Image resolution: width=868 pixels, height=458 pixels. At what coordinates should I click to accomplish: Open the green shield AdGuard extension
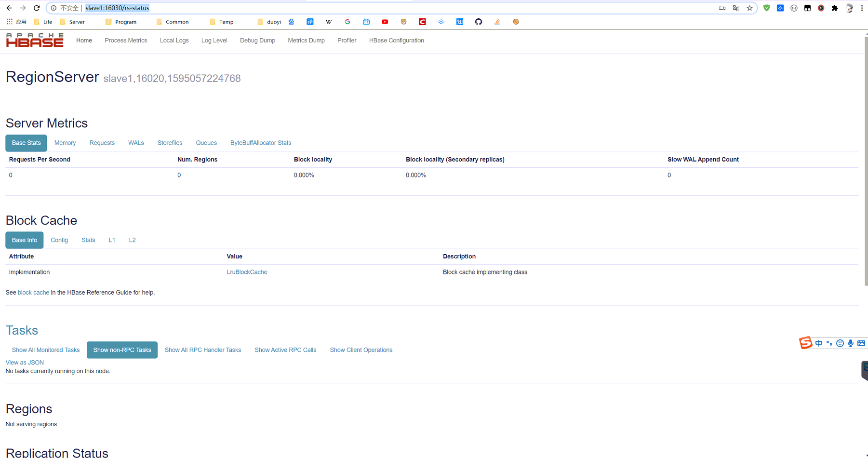click(767, 8)
